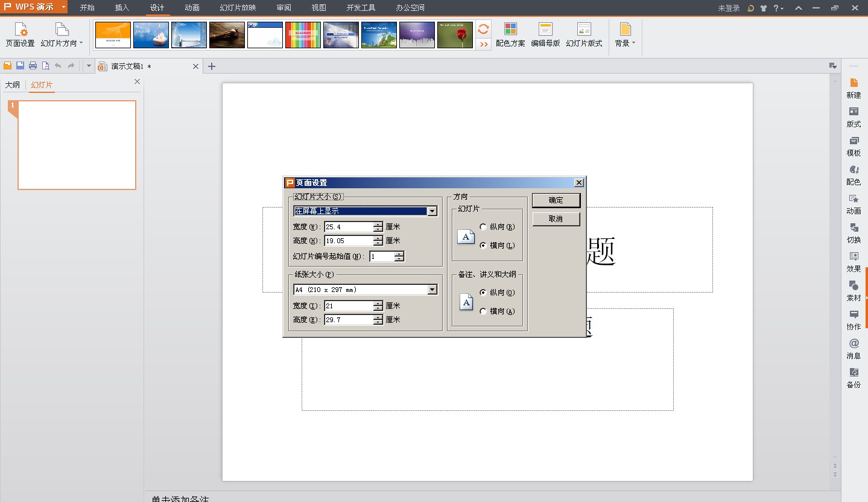Switch to the 动画 ribbon tab

(192, 8)
